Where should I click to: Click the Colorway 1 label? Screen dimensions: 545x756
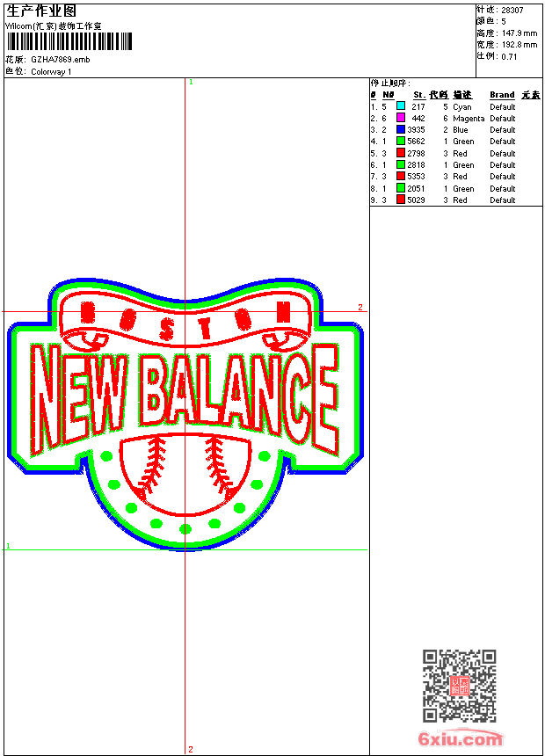pos(51,72)
